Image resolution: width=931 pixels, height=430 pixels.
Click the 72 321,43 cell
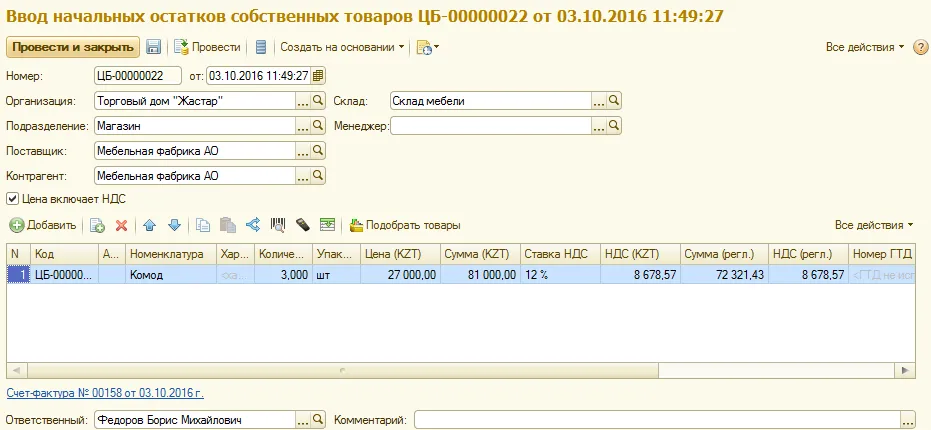724,275
